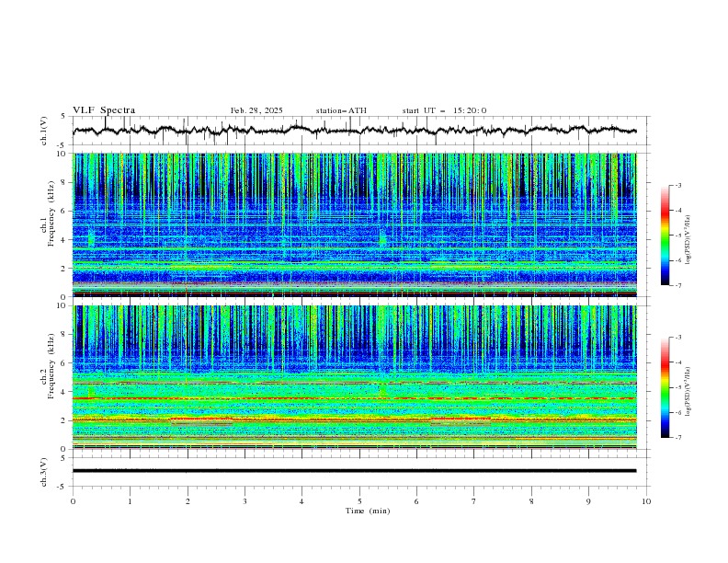728x563 pixels.
Task: Click the ch.1(V) waveform trace panel
Action: (x=361, y=131)
